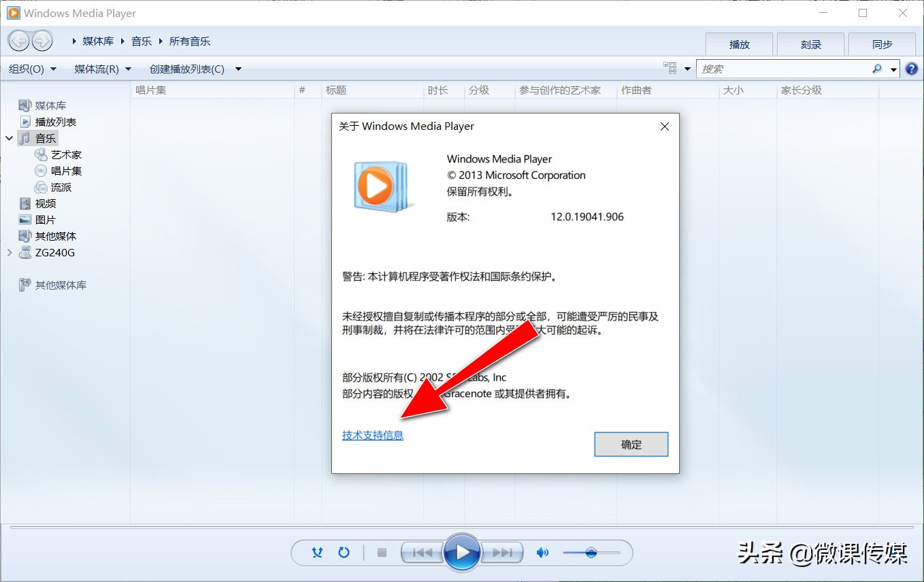Sort by the 时长 column header
924x582 pixels.
[444, 90]
